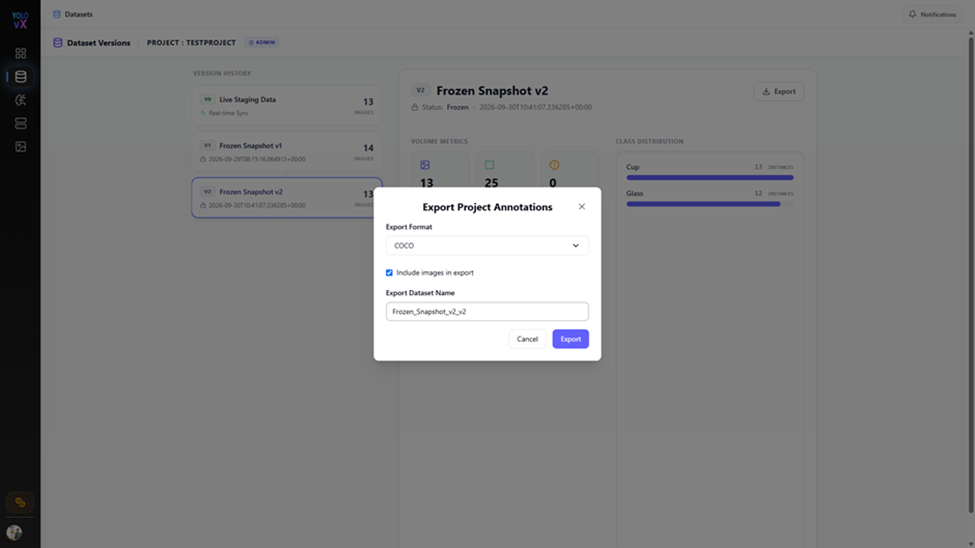Viewport: 975px width, 548px height.
Task: Close the Export Project Annotations dialog
Action: (581, 207)
